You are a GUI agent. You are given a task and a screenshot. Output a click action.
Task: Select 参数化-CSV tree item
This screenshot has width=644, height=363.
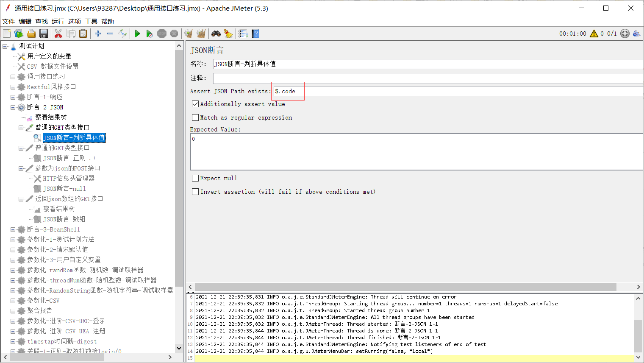[x=43, y=301]
